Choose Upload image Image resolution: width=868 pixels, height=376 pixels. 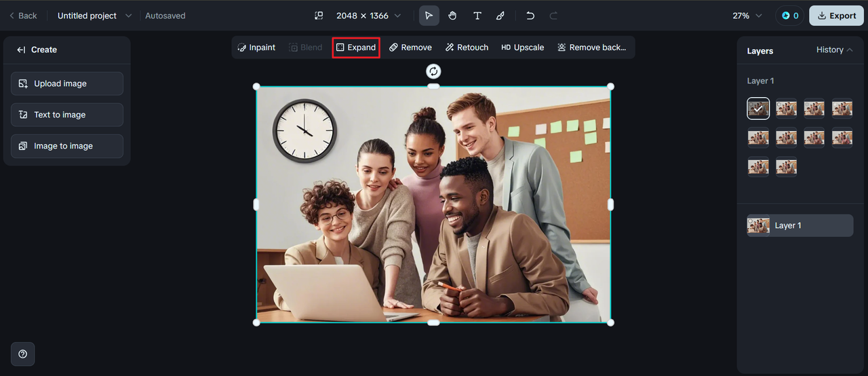67,83
